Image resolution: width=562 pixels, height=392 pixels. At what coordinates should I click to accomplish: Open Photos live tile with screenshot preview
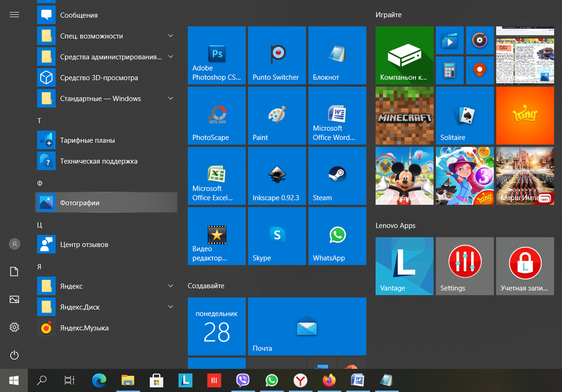525,55
